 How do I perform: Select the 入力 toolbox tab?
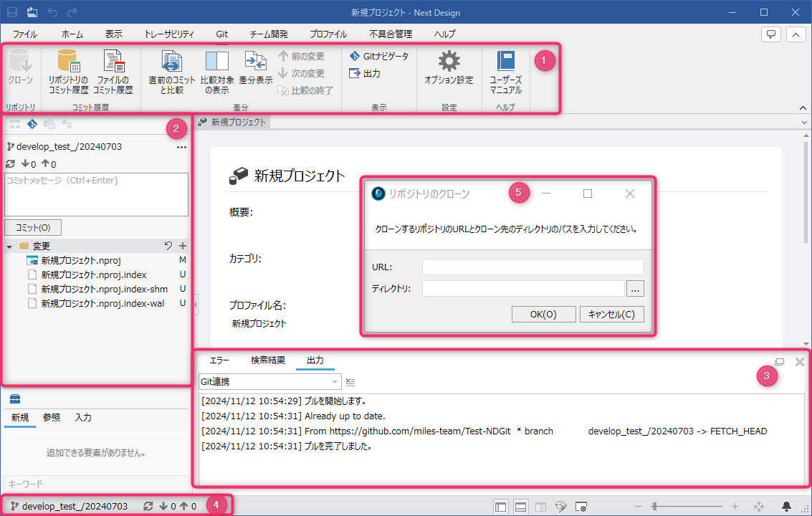point(83,418)
